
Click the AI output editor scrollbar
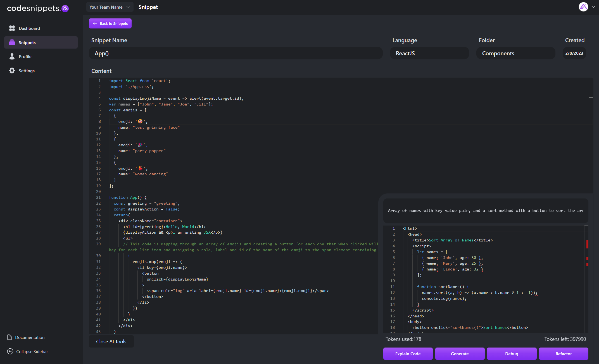[x=586, y=279]
